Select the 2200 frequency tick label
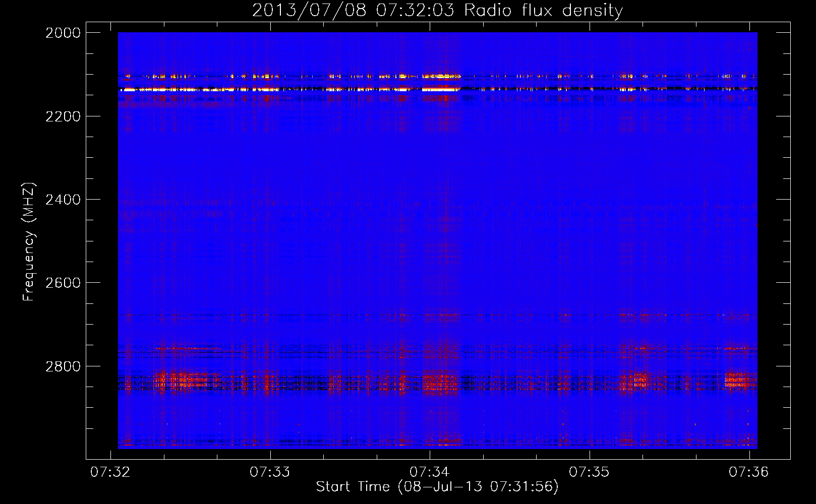The image size is (816, 504). 63,116
